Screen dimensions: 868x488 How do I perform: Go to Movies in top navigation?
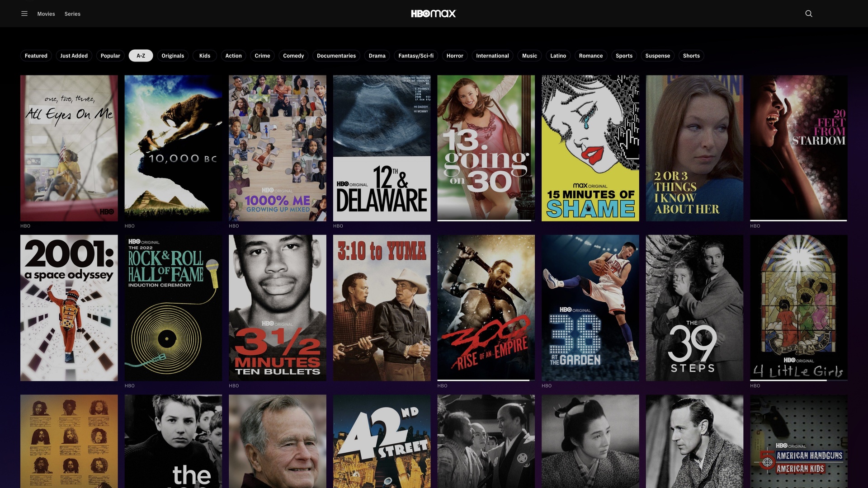click(46, 14)
